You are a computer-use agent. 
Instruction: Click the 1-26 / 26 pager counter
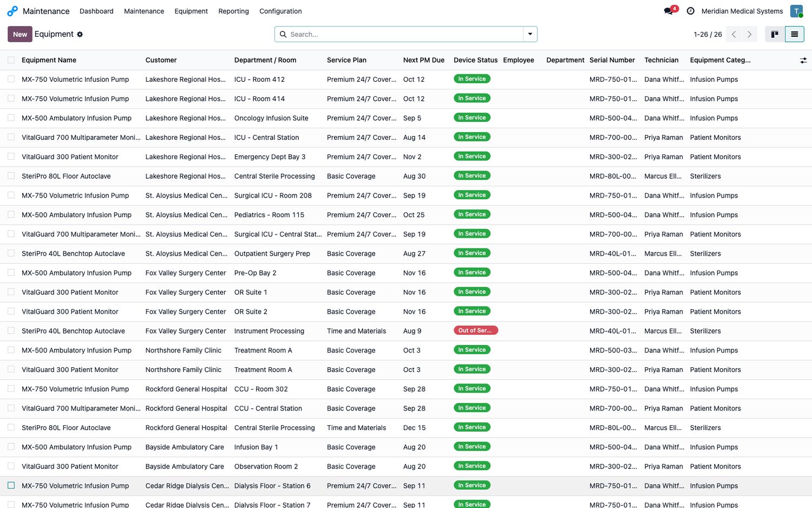(x=708, y=34)
